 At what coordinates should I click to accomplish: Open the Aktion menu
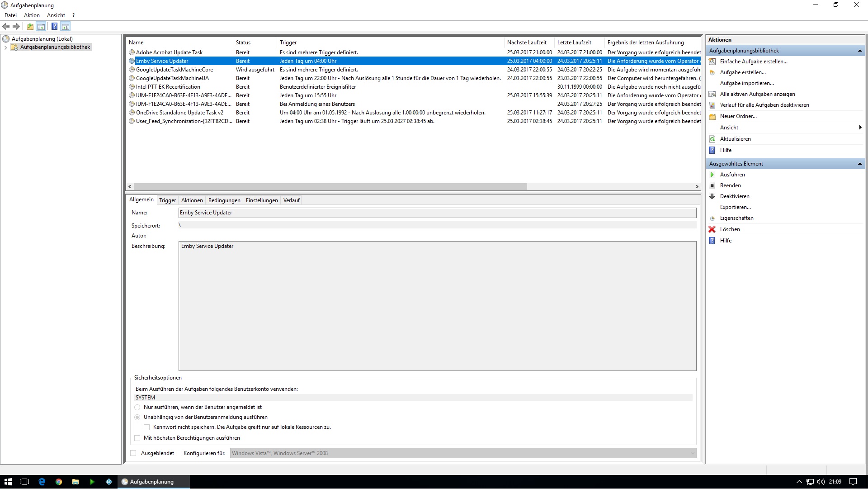[x=32, y=15]
